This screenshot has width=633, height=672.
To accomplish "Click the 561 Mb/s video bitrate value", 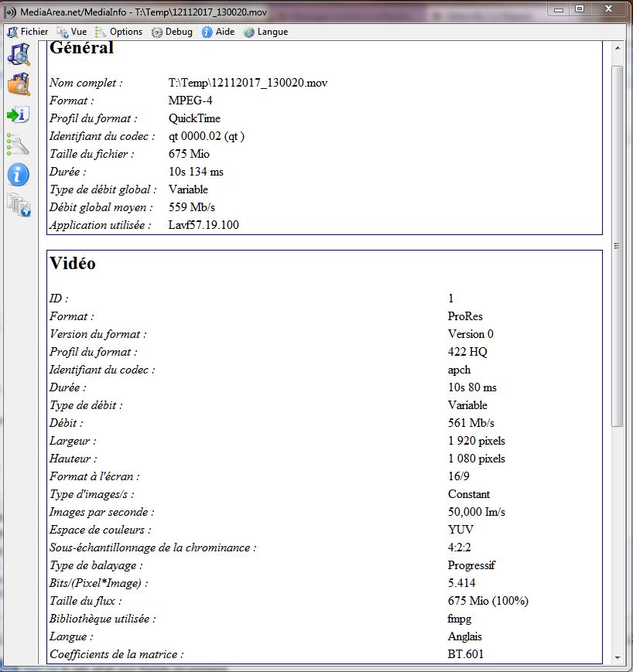I will (x=471, y=423).
